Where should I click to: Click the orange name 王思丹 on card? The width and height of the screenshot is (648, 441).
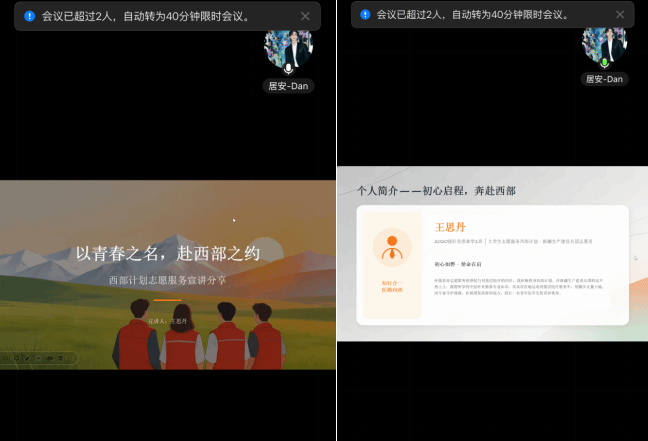pyautogui.click(x=450, y=227)
